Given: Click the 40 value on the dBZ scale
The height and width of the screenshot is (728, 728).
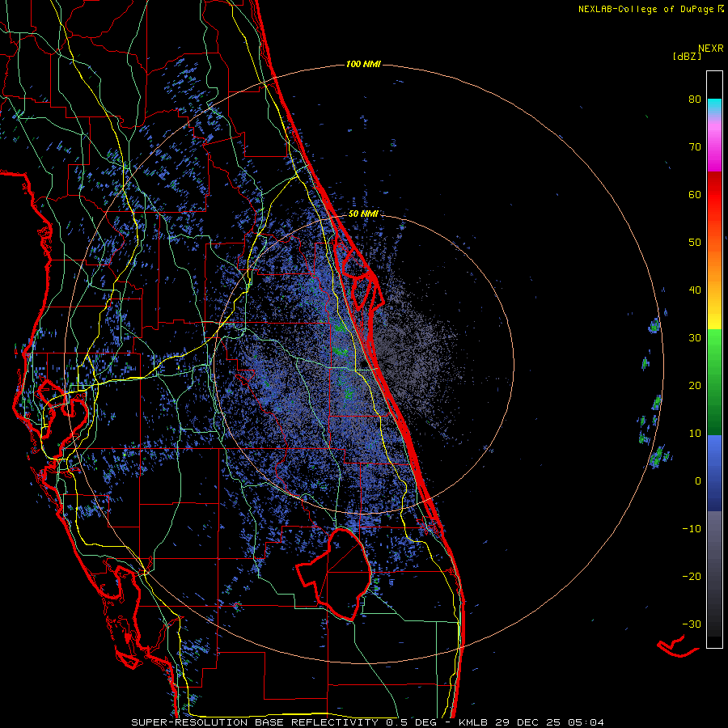Looking at the screenshot, I should tap(695, 290).
